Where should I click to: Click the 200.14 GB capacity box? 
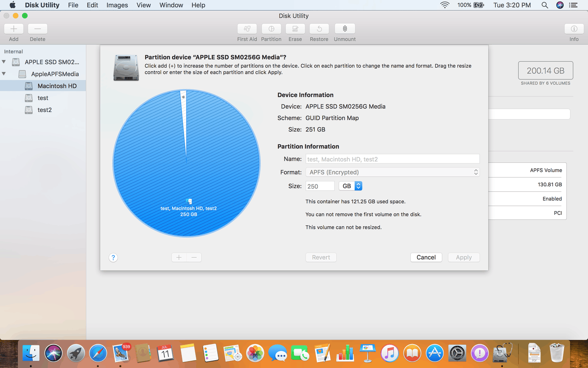pos(546,71)
